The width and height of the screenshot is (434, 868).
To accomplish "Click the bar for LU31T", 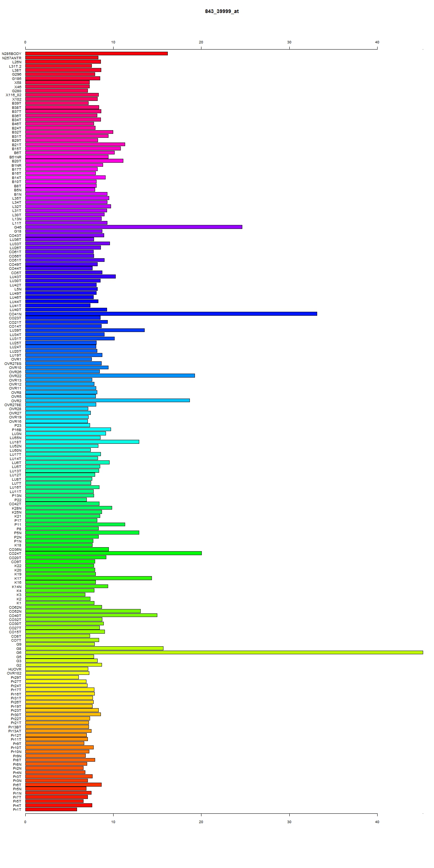I will pyautogui.click(x=70, y=339).
